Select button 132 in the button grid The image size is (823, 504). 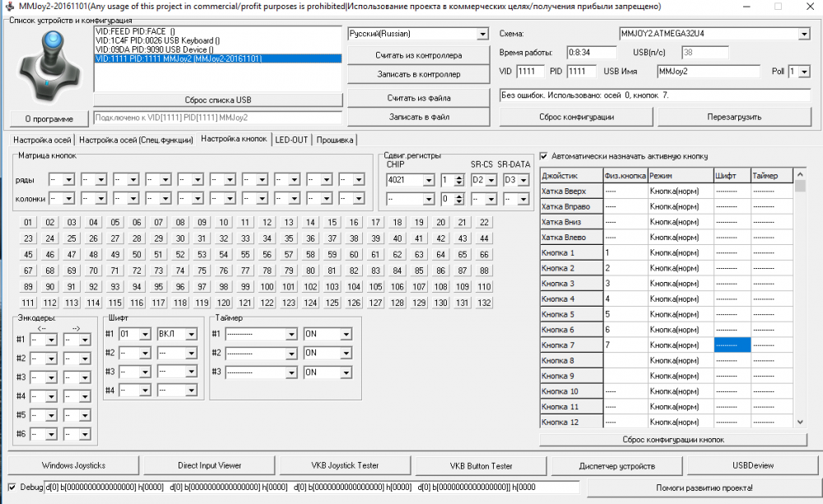pos(484,303)
